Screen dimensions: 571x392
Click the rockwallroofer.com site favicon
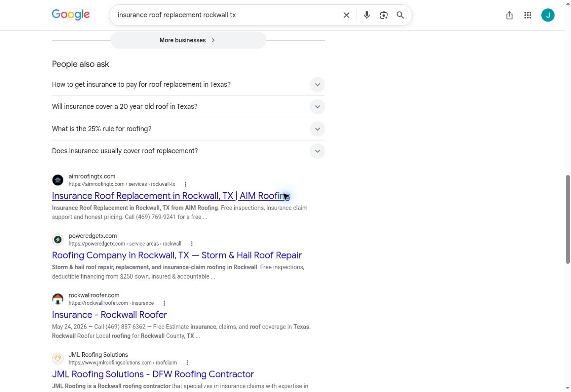[58, 299]
